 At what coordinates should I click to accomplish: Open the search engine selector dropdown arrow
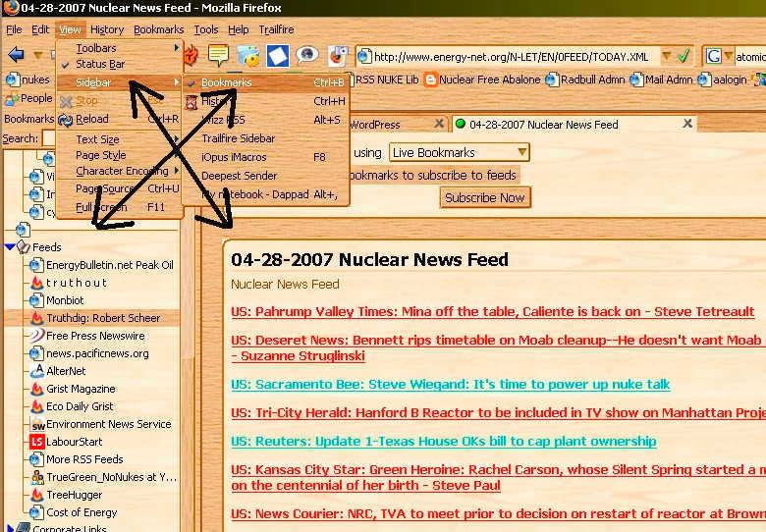coord(728,56)
